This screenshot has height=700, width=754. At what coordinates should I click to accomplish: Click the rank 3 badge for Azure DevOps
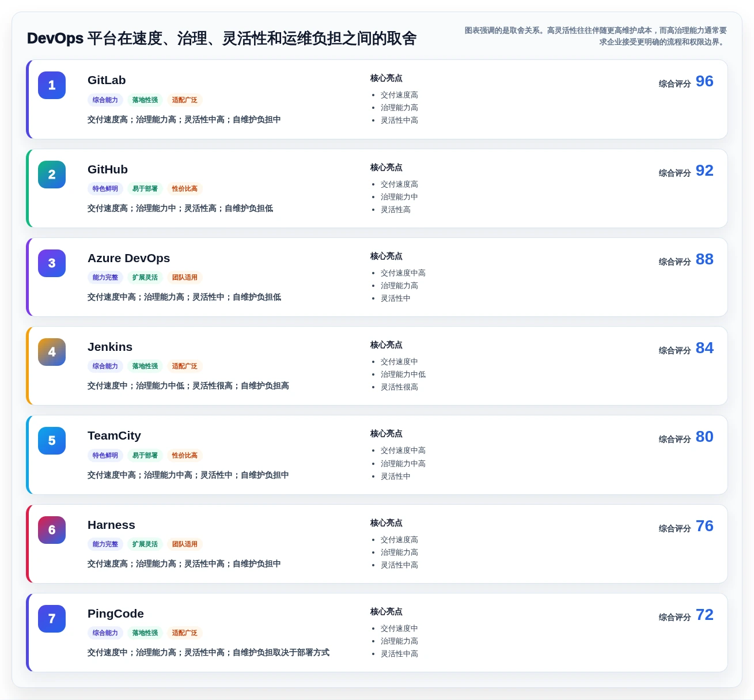pos(52,263)
